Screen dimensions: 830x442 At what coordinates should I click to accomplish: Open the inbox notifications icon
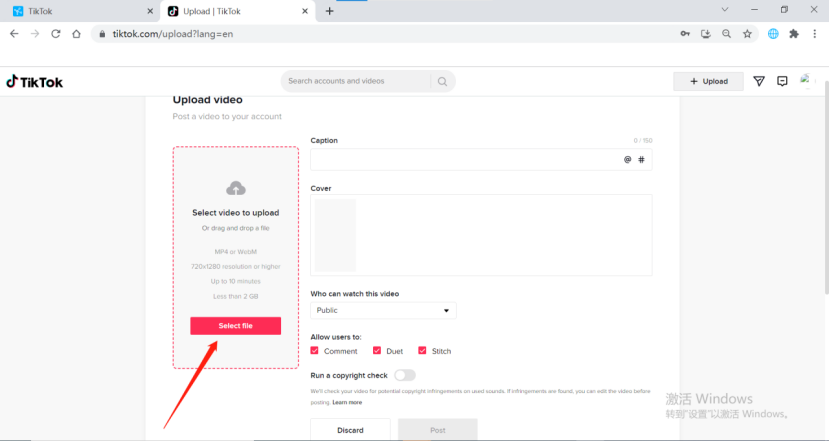[x=782, y=81]
